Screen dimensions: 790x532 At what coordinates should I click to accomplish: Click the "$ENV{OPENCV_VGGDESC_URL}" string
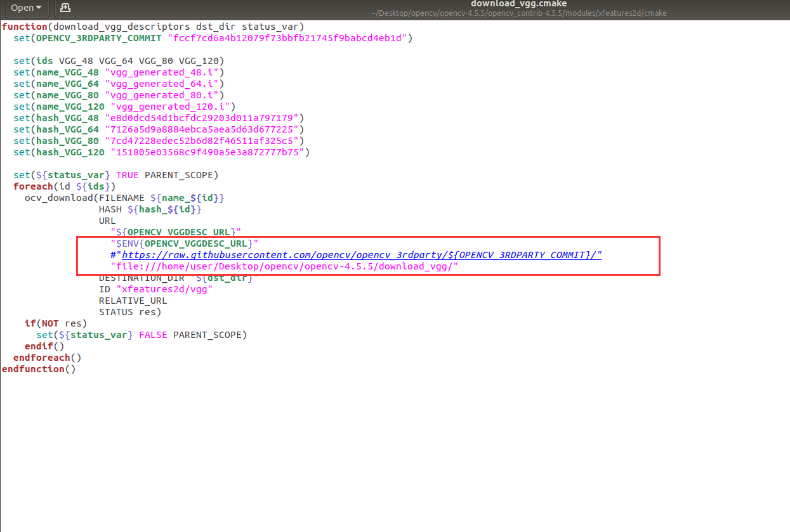[x=185, y=243]
